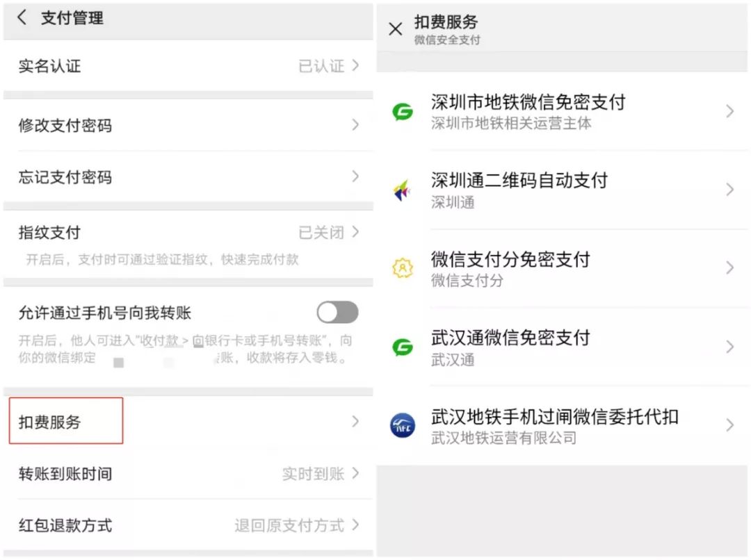The width and height of the screenshot is (751, 560).
Task: Tap the 深圳通 colorful logo icon
Action: 402,190
